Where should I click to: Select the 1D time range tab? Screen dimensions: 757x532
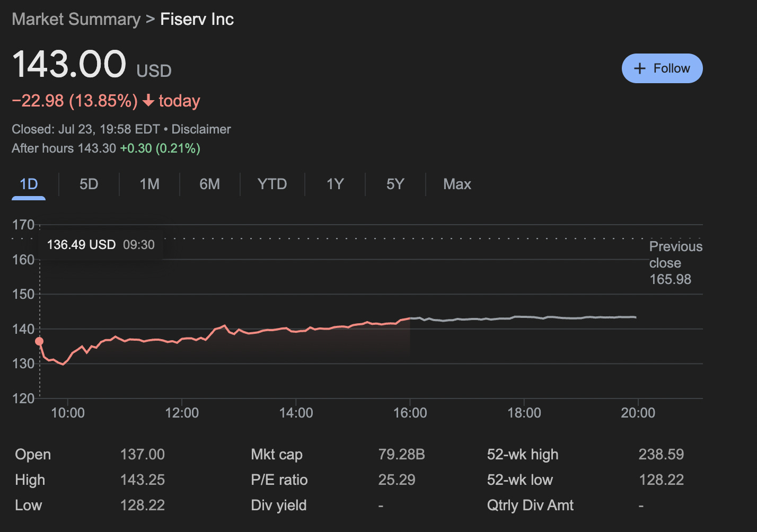coord(29,184)
